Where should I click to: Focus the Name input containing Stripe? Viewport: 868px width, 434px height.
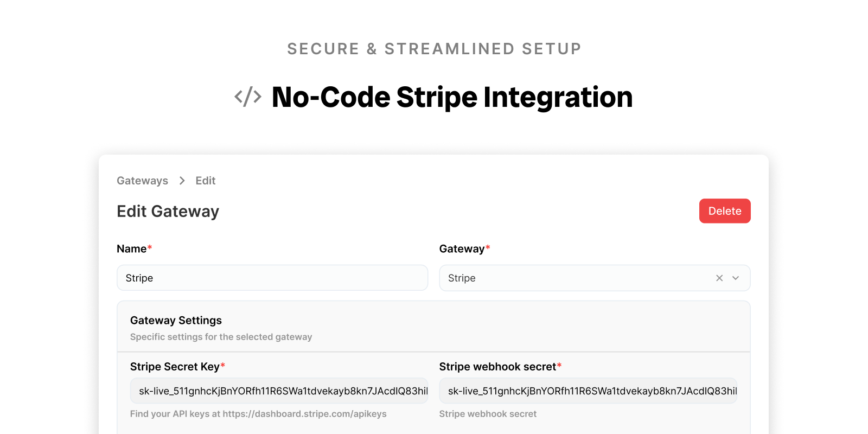(x=271, y=278)
